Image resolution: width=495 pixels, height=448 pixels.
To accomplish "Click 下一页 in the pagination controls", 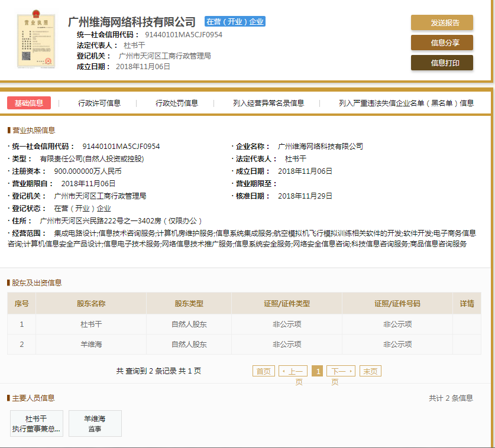I will coord(341,371).
